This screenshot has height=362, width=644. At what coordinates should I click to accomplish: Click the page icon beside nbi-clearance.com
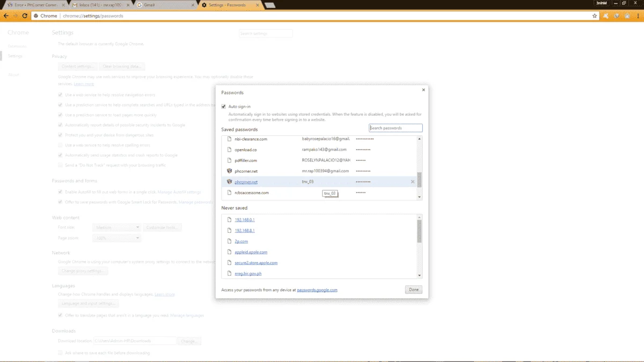[x=230, y=139]
